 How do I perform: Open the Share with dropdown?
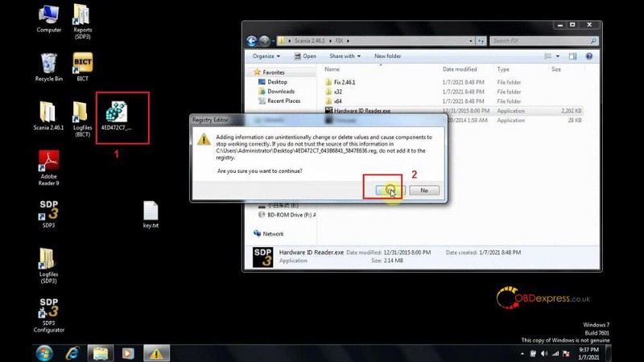tap(345, 56)
